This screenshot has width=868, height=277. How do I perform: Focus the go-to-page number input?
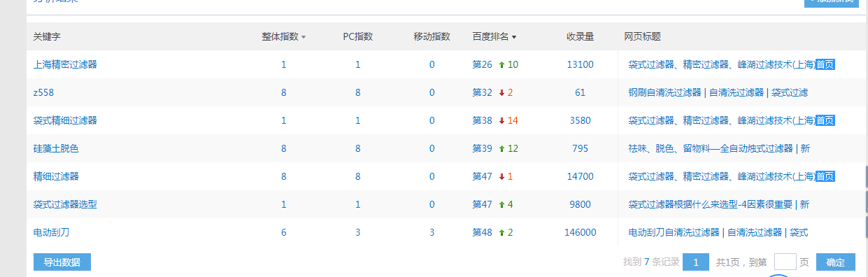click(785, 262)
